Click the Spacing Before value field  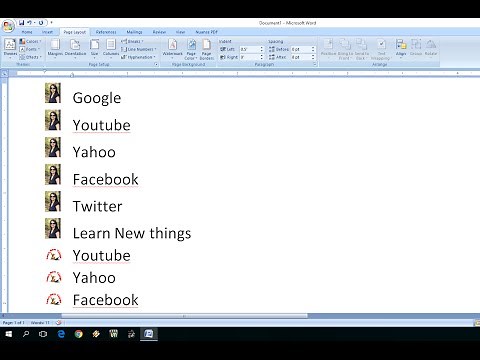click(301, 49)
